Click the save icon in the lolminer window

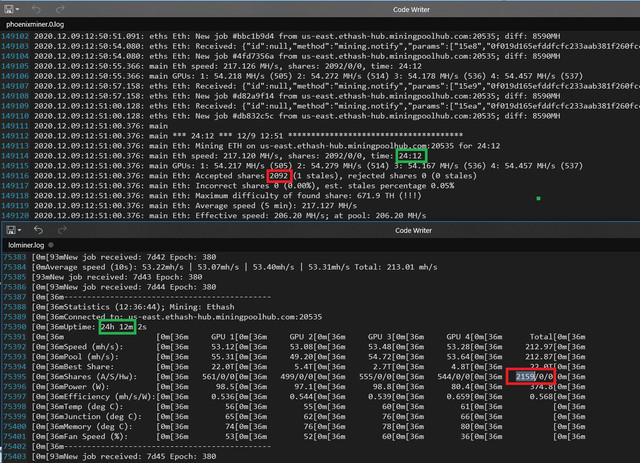click(11, 230)
